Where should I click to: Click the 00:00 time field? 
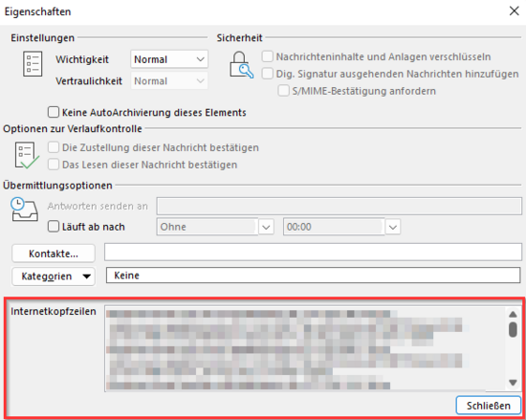point(334,227)
